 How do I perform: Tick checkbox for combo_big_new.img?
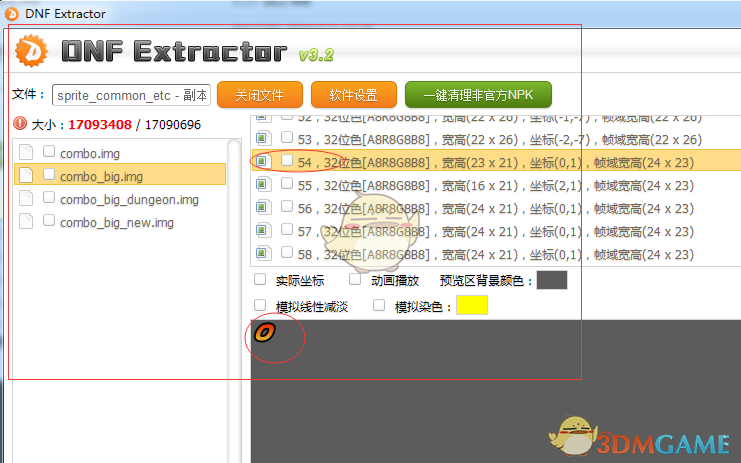point(49,221)
